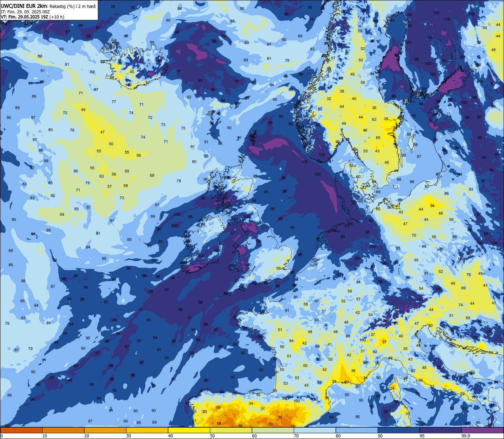Click the legend scale tick label 10
Image resolution: width=504 pixels, height=439 pixels.
coord(45,436)
